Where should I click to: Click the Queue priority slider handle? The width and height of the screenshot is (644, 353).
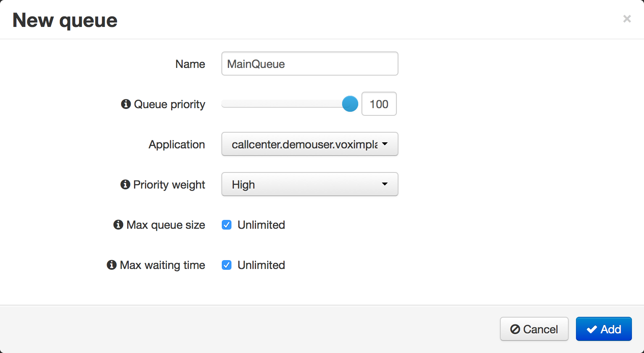click(x=350, y=104)
